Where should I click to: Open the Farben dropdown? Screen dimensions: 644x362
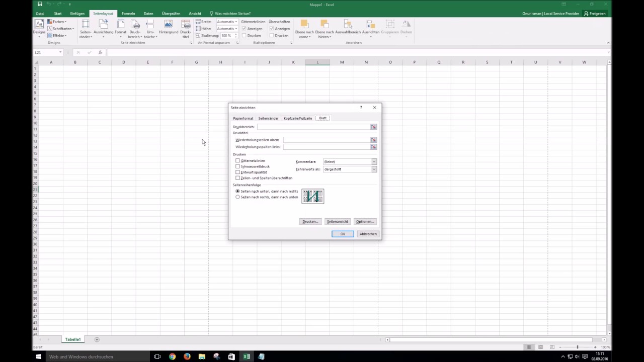[x=57, y=22]
